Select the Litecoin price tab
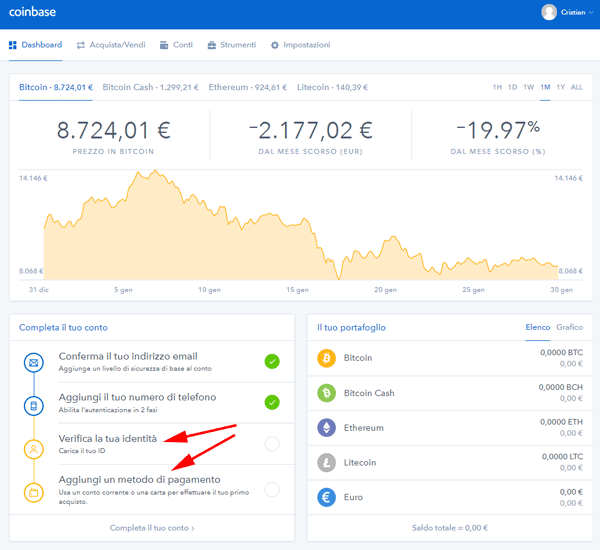The image size is (600, 550). pos(332,87)
